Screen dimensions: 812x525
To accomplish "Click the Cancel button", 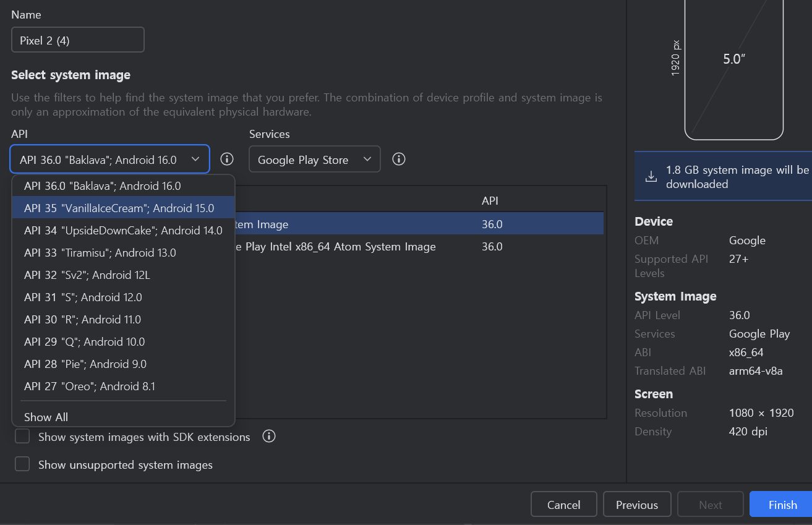I will 563,505.
